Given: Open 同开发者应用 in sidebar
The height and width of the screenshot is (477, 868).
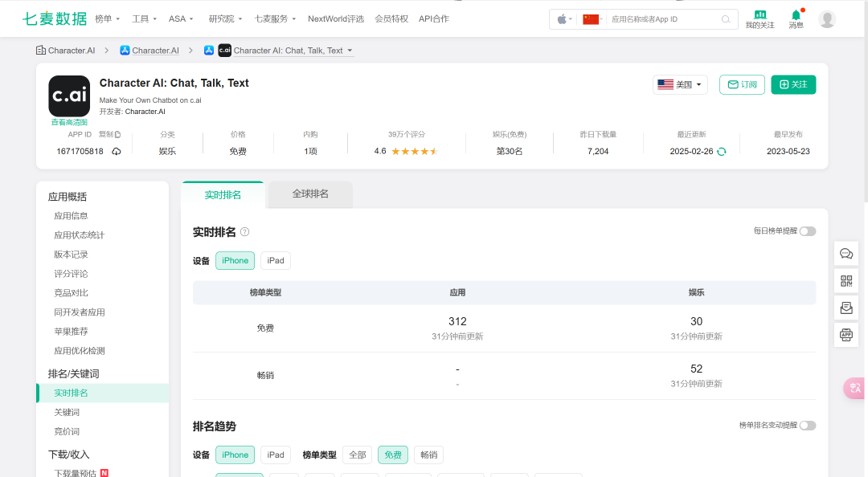Looking at the screenshot, I should coord(79,312).
